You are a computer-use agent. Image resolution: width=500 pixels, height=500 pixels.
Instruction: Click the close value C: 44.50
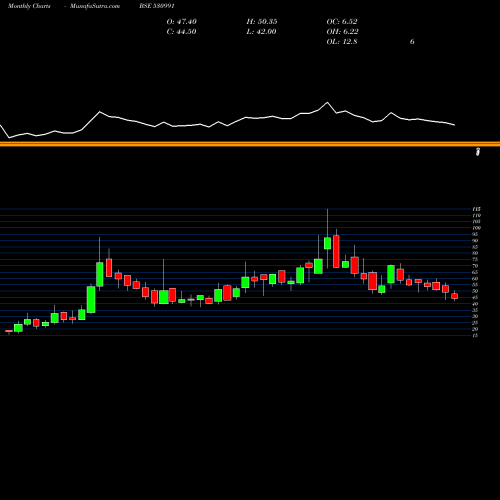181,32
